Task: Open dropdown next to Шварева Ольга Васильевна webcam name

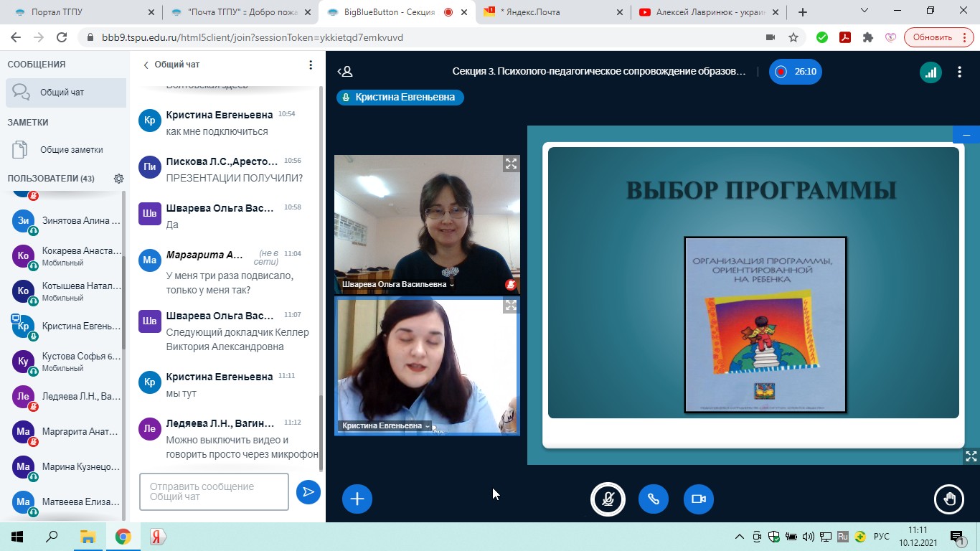Action: click(453, 285)
